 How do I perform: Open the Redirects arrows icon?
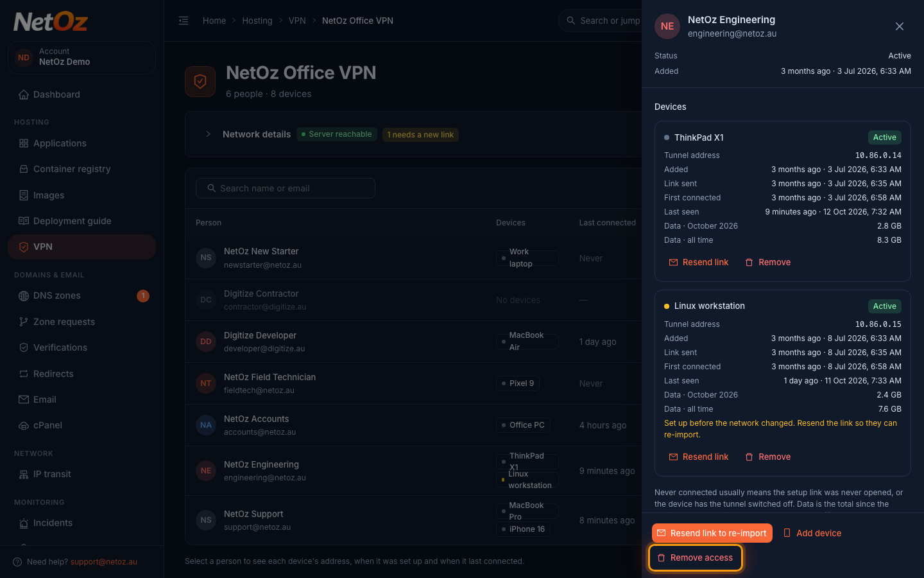pyautogui.click(x=24, y=374)
